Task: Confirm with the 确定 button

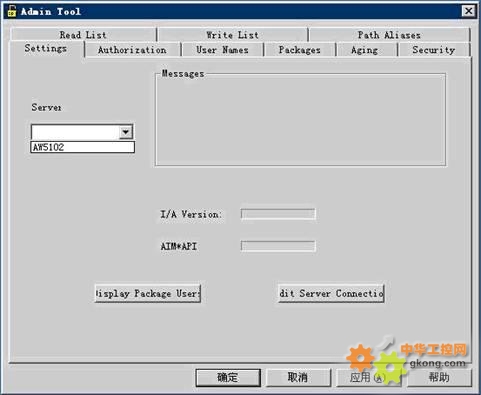Action: coord(228,377)
